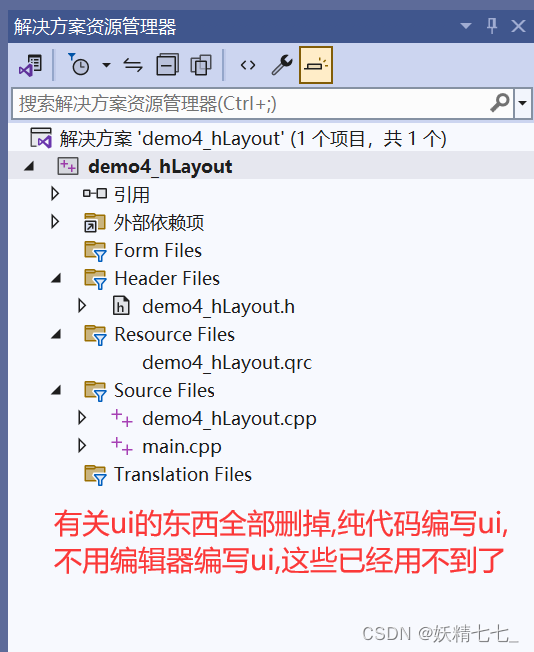
Task: Select the demo4_hLayout project
Action: click(x=160, y=167)
